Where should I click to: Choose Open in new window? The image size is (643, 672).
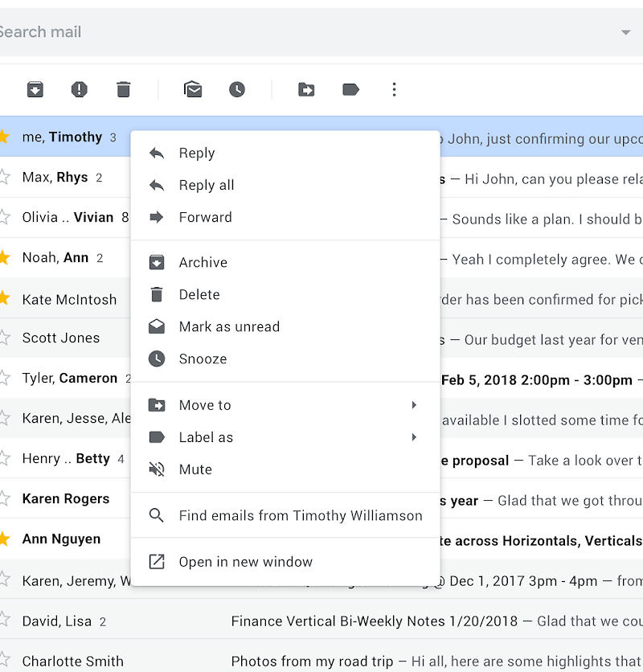pyautogui.click(x=245, y=562)
